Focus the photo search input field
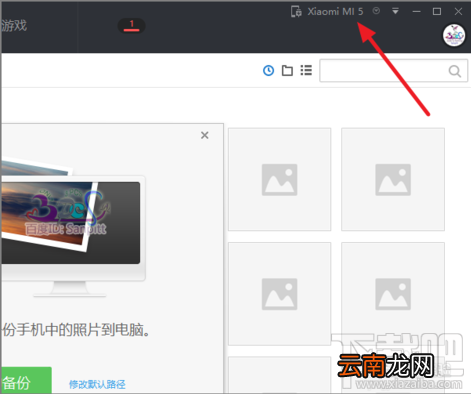 (393, 71)
